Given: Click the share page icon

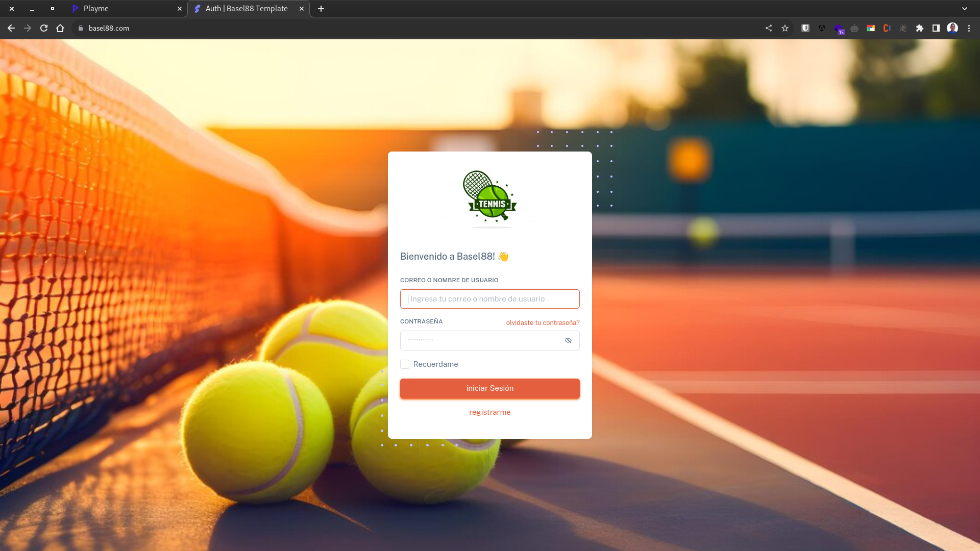Looking at the screenshot, I should pyautogui.click(x=769, y=28).
